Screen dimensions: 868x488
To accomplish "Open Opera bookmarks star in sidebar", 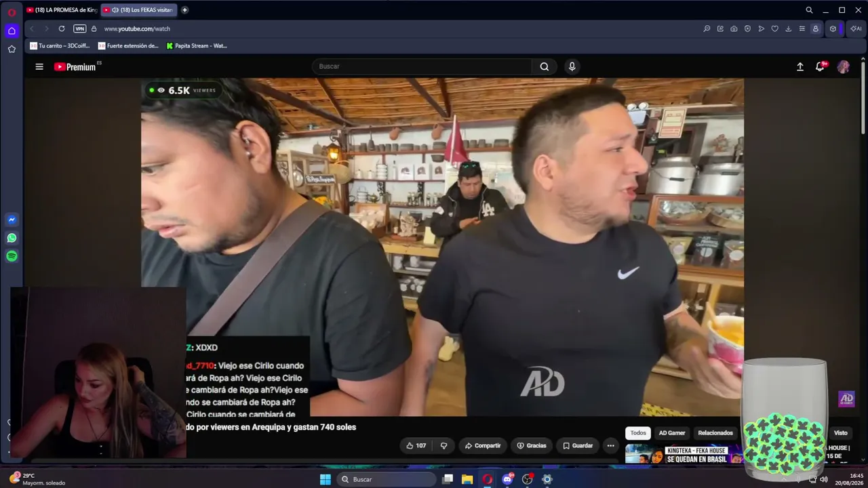I will 12,49.
